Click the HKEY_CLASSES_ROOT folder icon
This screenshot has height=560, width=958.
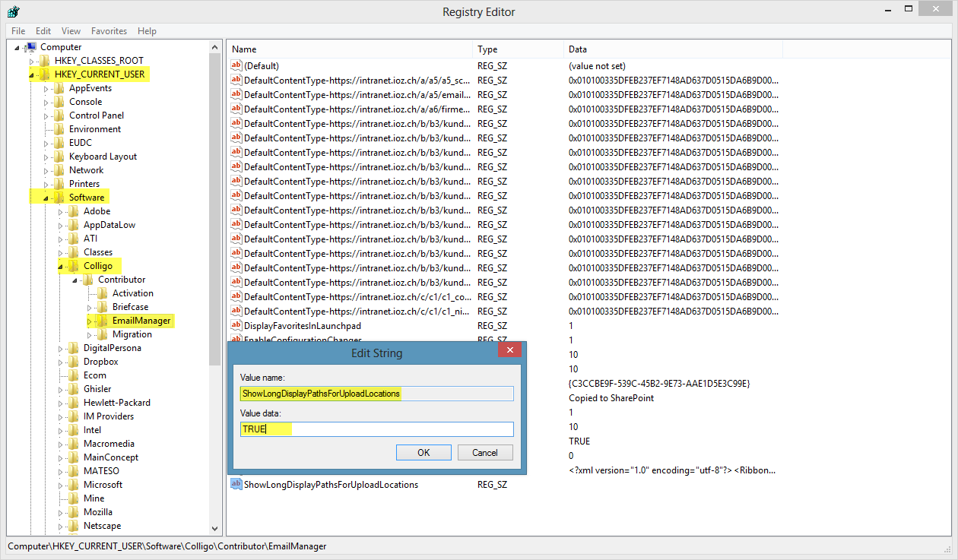46,61
